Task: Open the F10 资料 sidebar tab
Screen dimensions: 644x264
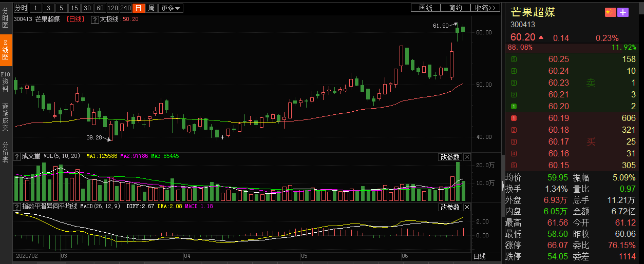Action: (6, 82)
